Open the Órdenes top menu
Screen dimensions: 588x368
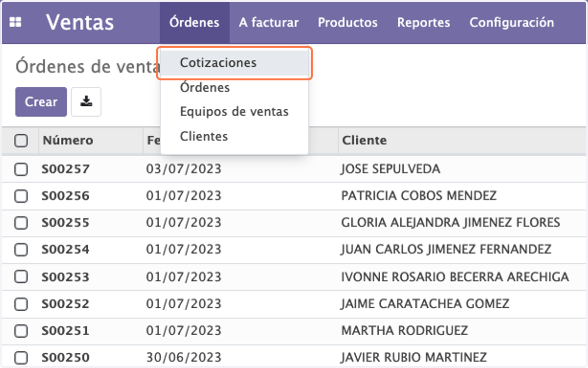click(195, 23)
